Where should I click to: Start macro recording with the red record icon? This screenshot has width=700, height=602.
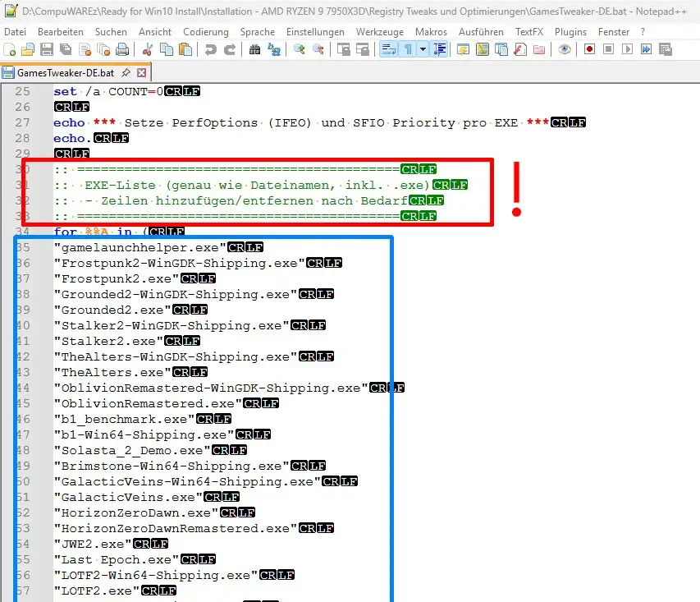point(588,50)
